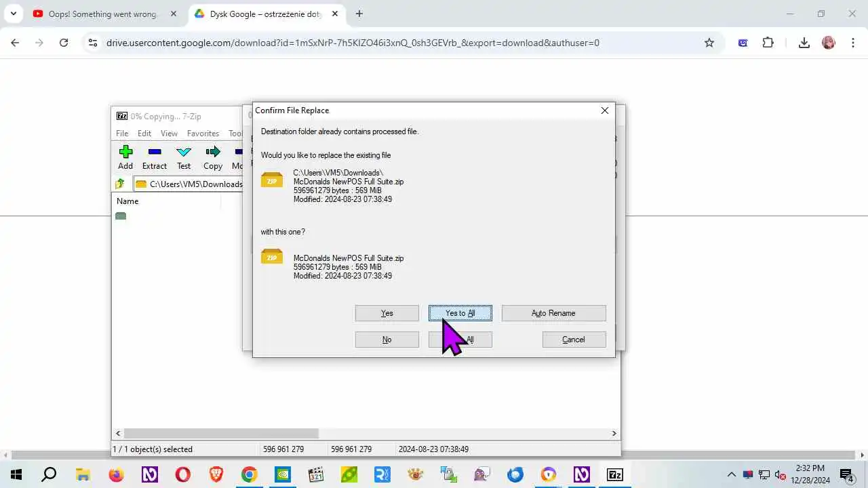868x488 pixels.
Task: Go forward in the browser
Action: pyautogui.click(x=39, y=43)
